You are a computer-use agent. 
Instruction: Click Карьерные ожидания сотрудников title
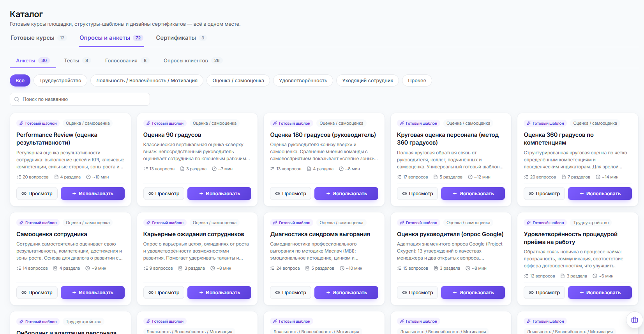tap(194, 234)
